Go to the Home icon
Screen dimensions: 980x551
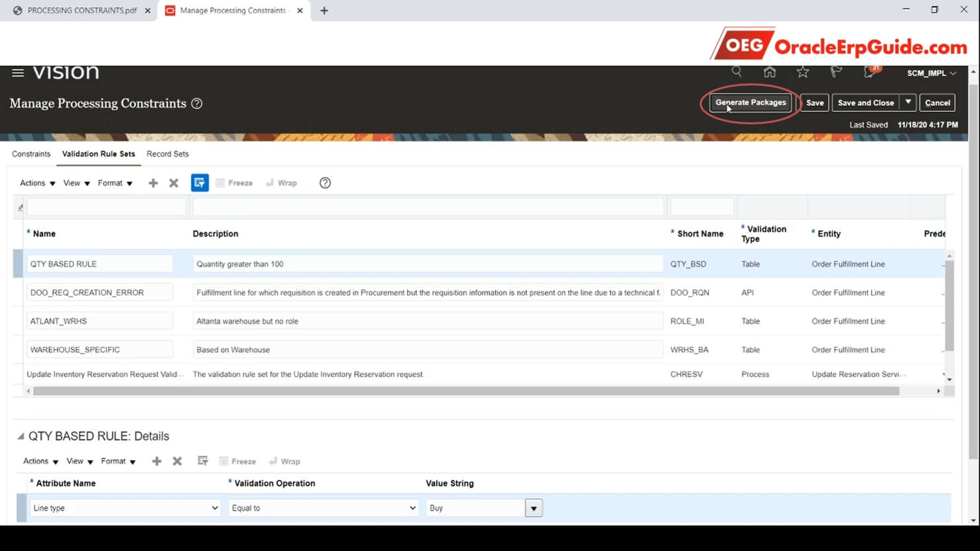click(770, 71)
